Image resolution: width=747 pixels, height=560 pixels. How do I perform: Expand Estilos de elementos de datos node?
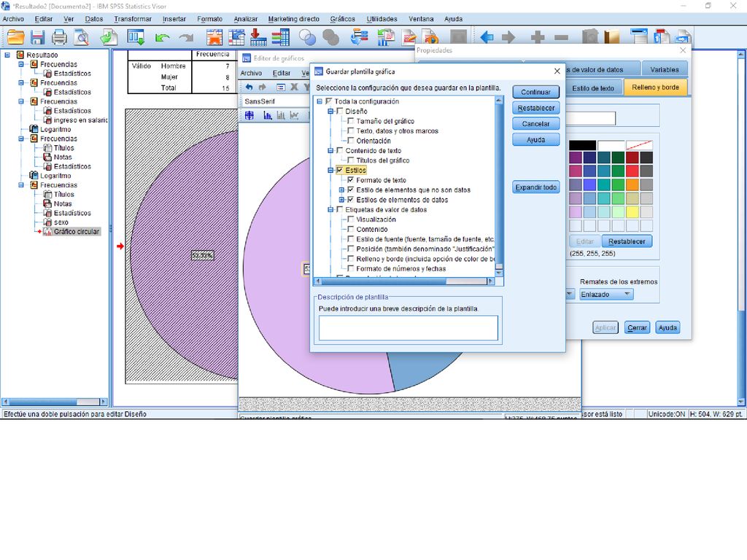(x=341, y=200)
